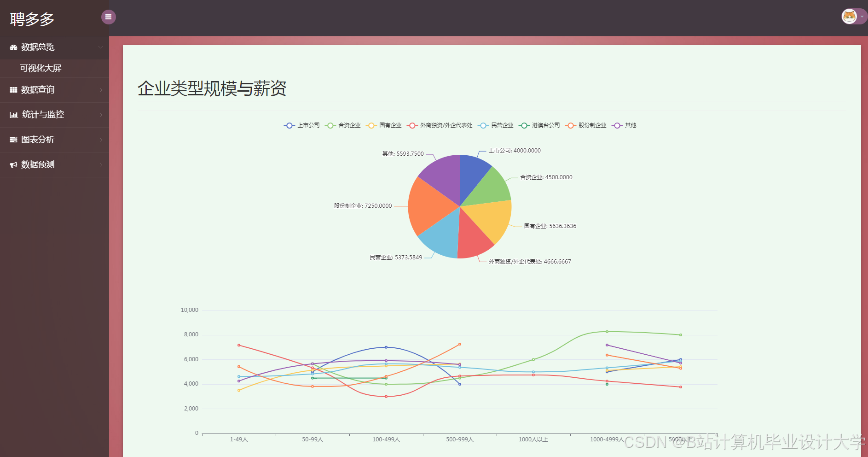Image resolution: width=868 pixels, height=457 pixels.
Task: Toggle the 其他 legend series
Action: (624, 125)
